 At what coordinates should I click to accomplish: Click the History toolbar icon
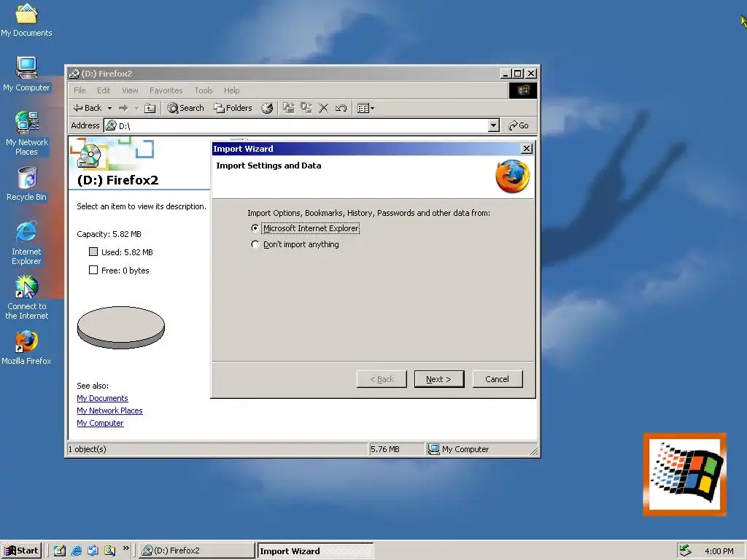(267, 108)
